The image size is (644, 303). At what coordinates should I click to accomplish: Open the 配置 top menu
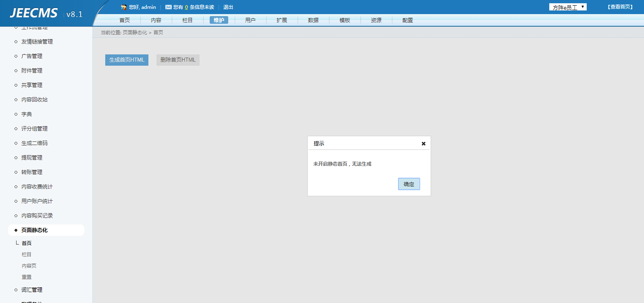[408, 20]
